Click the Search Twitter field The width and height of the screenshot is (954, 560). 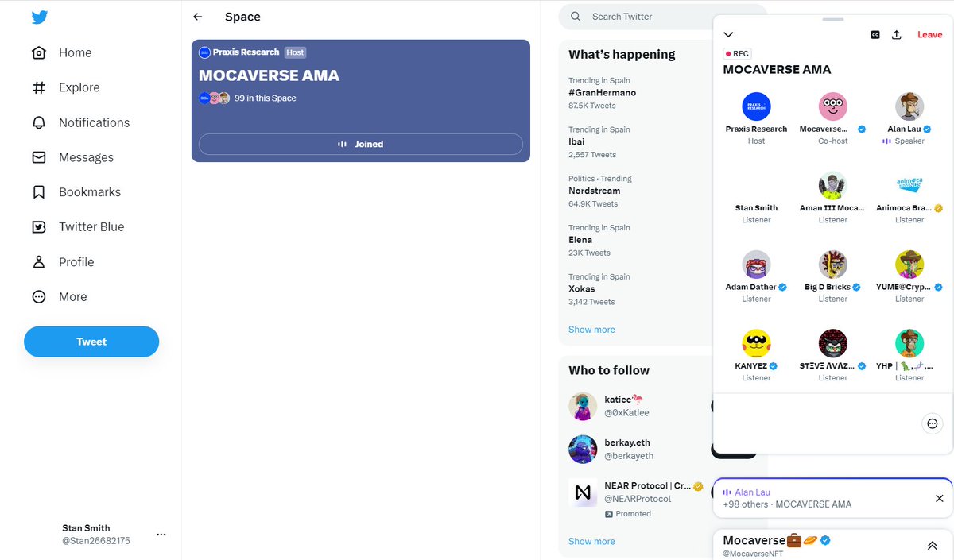point(662,16)
